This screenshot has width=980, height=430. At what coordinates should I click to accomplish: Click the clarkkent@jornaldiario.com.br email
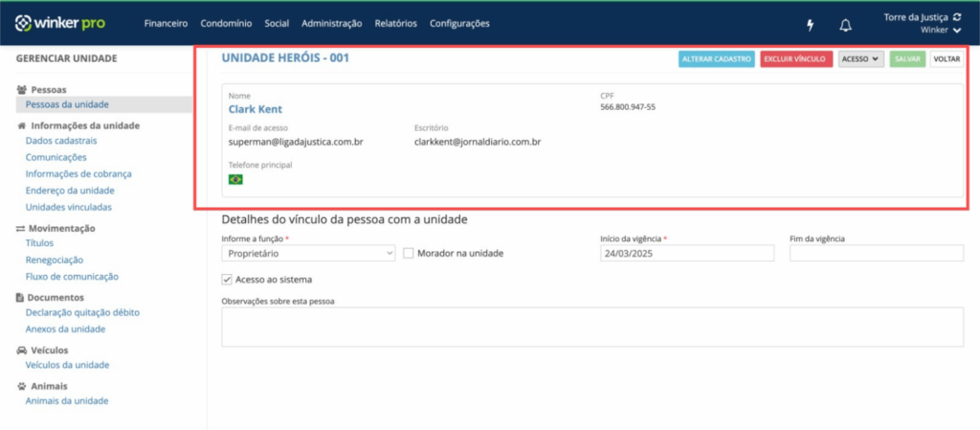pos(478,142)
